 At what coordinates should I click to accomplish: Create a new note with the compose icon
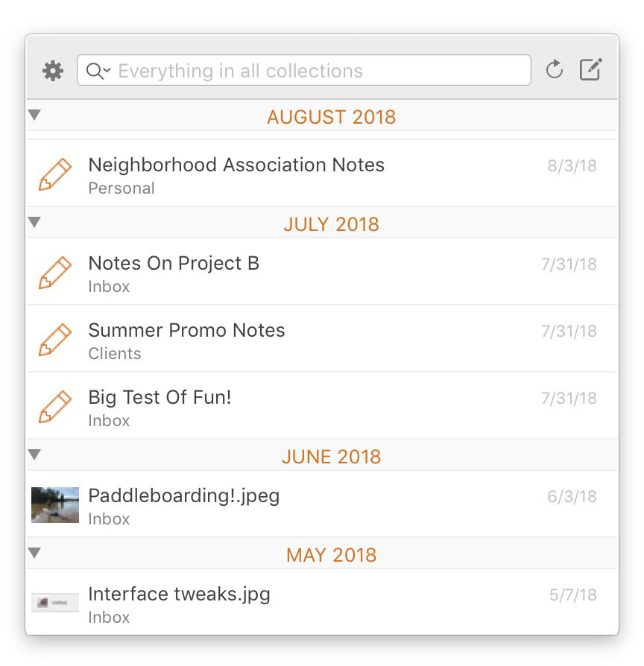pos(590,69)
